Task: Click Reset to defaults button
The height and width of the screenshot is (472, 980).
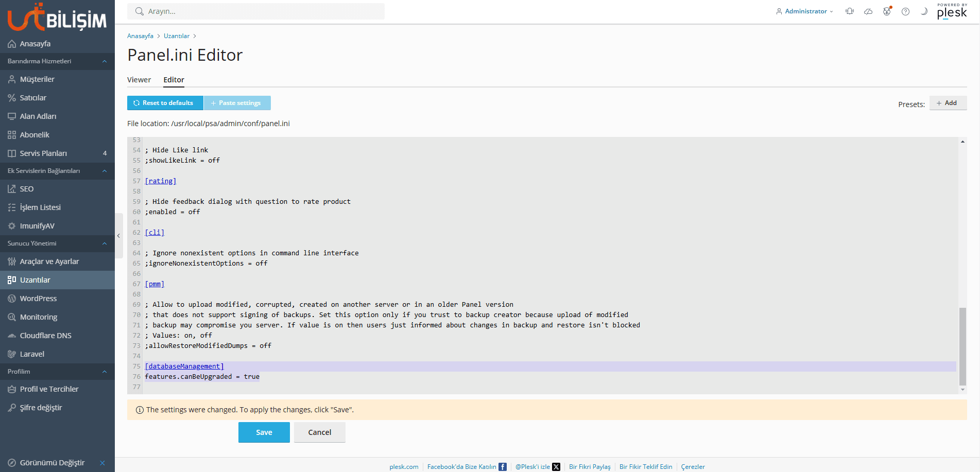Action: (x=165, y=103)
